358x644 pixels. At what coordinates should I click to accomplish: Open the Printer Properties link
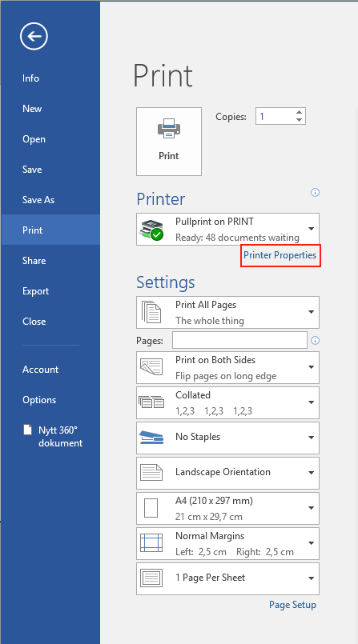[280, 255]
